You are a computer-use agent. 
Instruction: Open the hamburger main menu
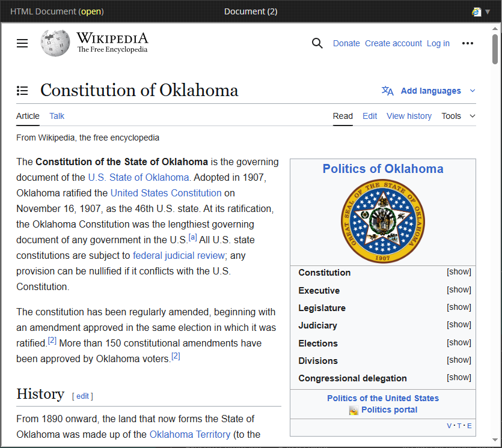coord(22,43)
